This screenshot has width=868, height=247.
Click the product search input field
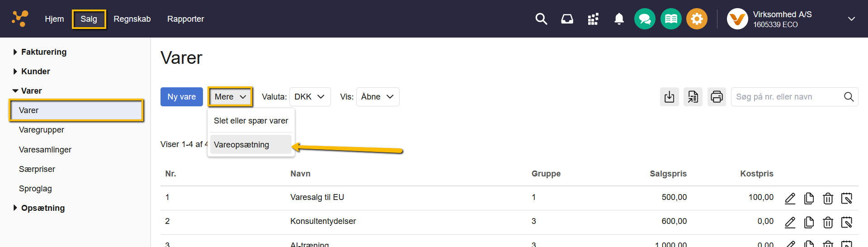787,97
